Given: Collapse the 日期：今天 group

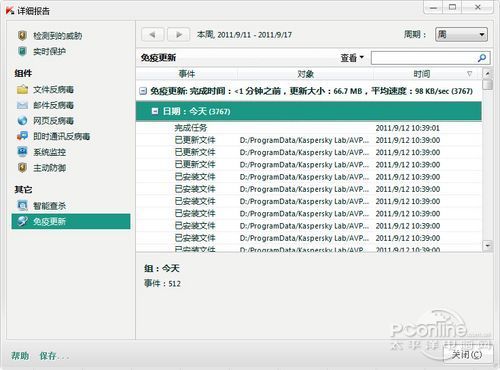Looking at the screenshot, I should tap(155, 111).
